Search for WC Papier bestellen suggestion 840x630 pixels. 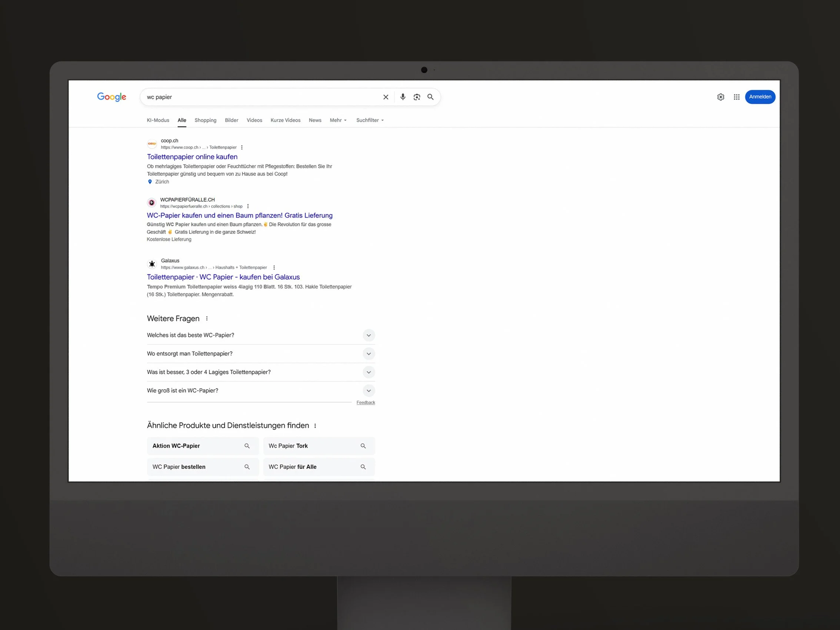click(203, 467)
